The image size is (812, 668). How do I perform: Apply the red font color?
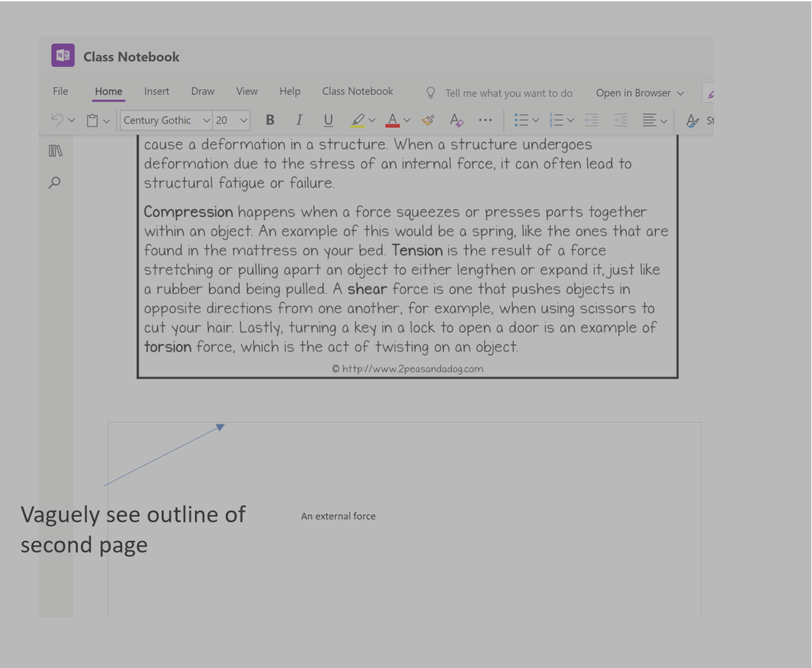click(x=392, y=120)
